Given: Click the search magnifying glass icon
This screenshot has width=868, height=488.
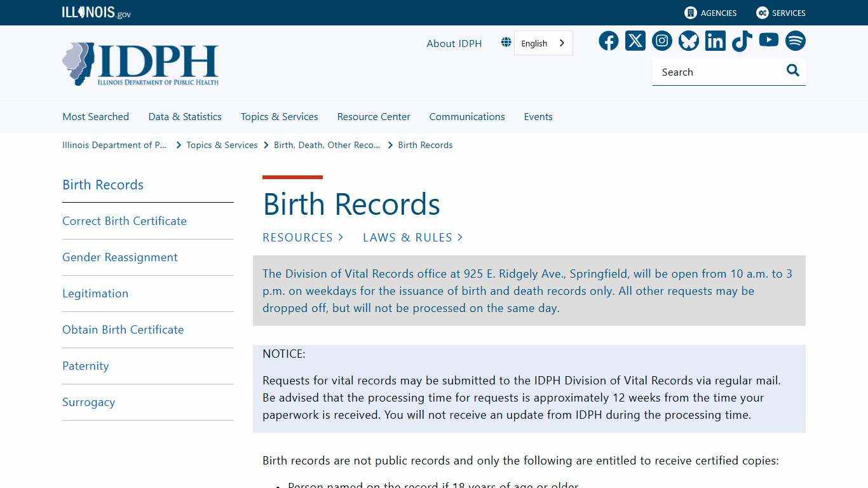Looking at the screenshot, I should [x=792, y=71].
